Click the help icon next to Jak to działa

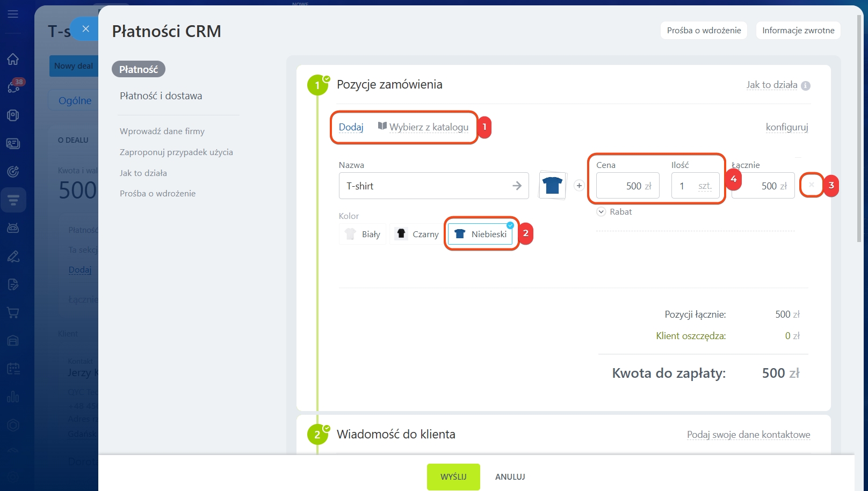tap(806, 85)
